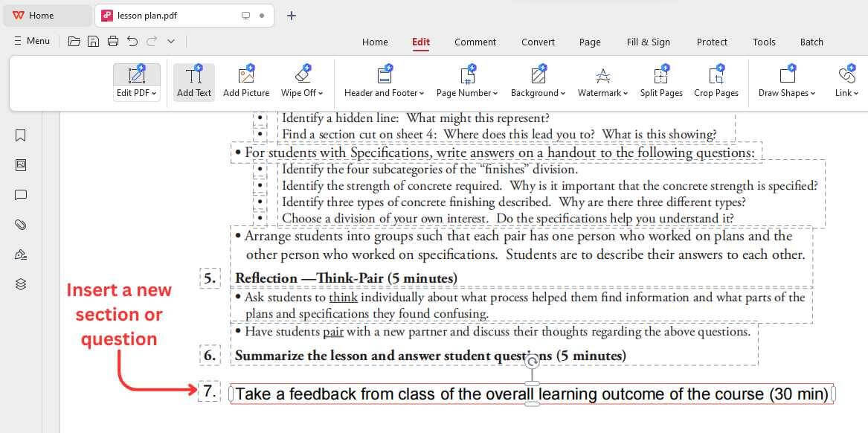
Task: Open the Page Number tool
Action: [466, 81]
